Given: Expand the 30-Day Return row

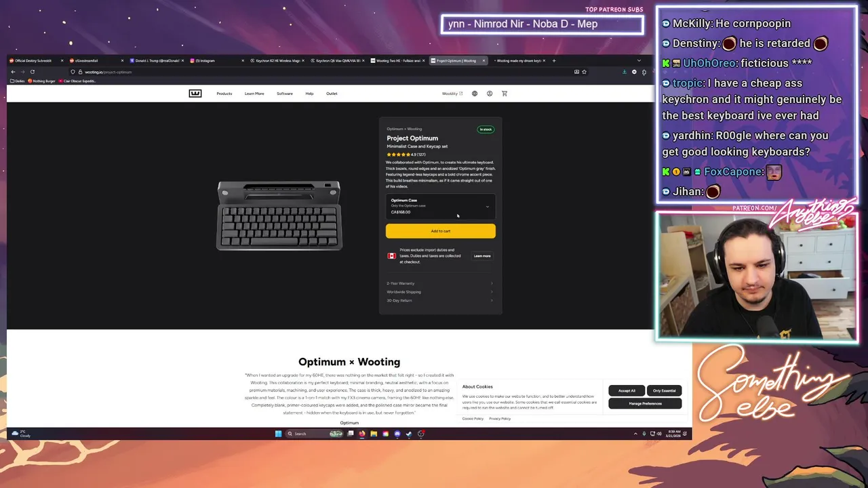Looking at the screenshot, I should [440, 300].
